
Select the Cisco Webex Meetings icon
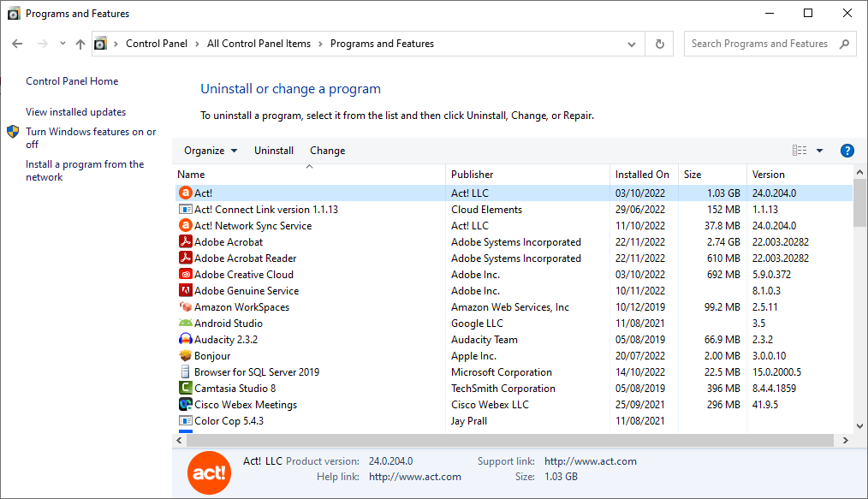[186, 405]
